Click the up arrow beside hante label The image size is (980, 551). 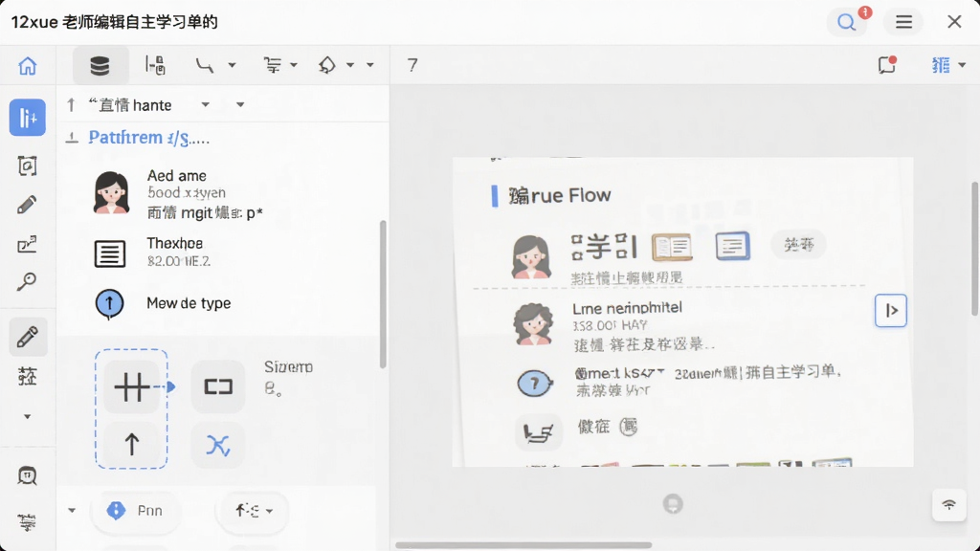(71, 105)
